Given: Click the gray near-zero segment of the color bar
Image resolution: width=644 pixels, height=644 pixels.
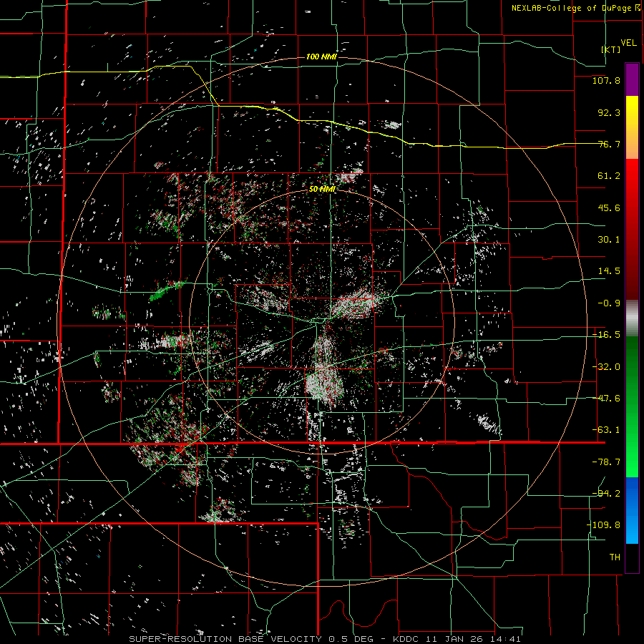Looking at the screenshot, I should click(632, 318).
